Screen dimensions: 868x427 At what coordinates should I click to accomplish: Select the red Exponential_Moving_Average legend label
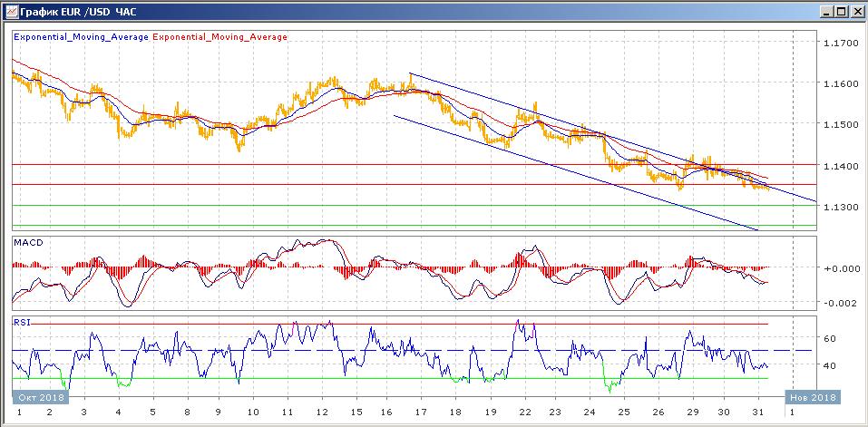pyautogui.click(x=219, y=37)
